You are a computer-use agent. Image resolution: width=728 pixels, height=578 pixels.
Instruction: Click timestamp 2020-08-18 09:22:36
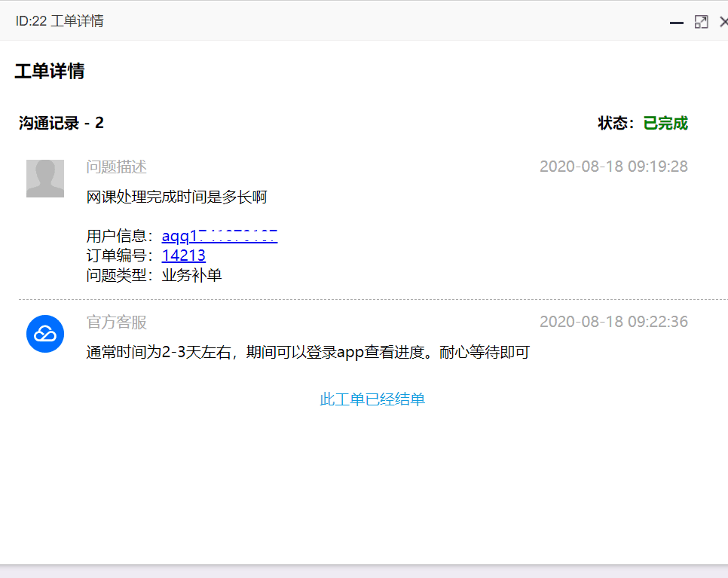tap(613, 321)
